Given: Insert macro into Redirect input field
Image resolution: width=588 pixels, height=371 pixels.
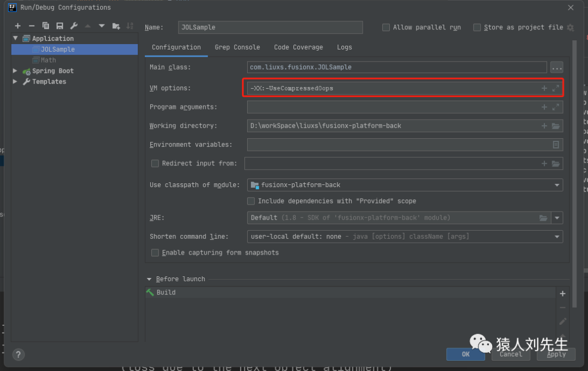Looking at the screenshot, I should coord(544,163).
